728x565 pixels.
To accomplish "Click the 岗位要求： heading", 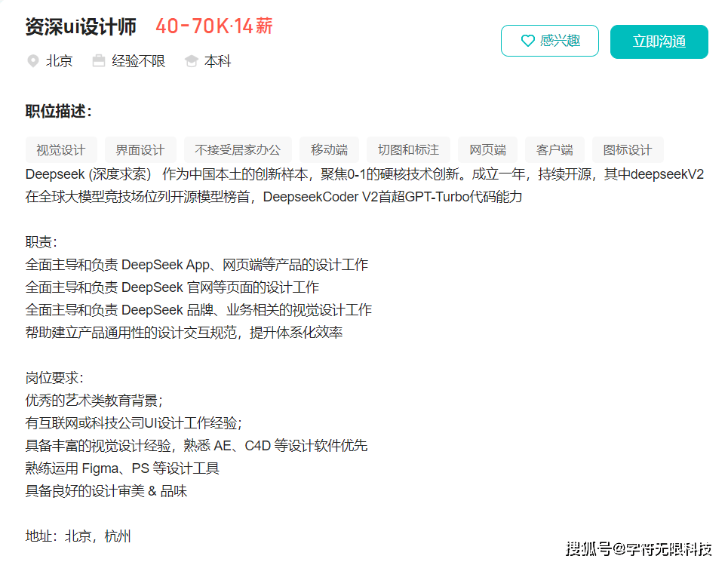I will [54, 377].
